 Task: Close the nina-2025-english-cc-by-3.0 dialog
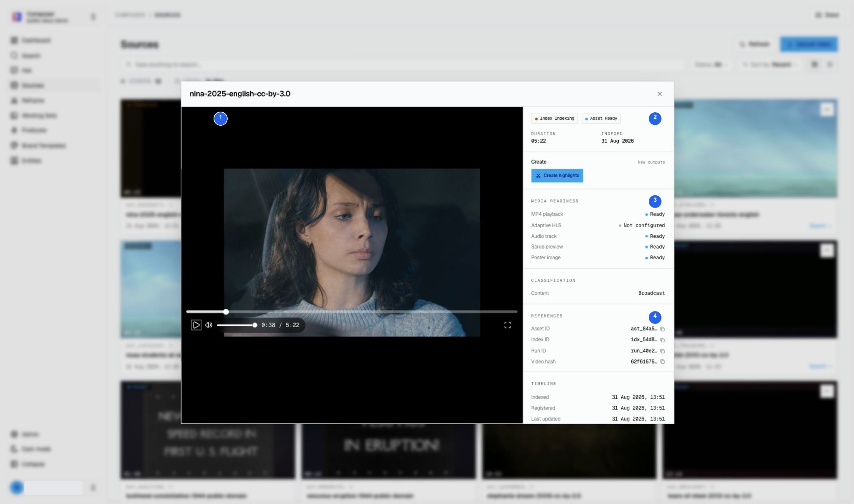pyautogui.click(x=659, y=94)
